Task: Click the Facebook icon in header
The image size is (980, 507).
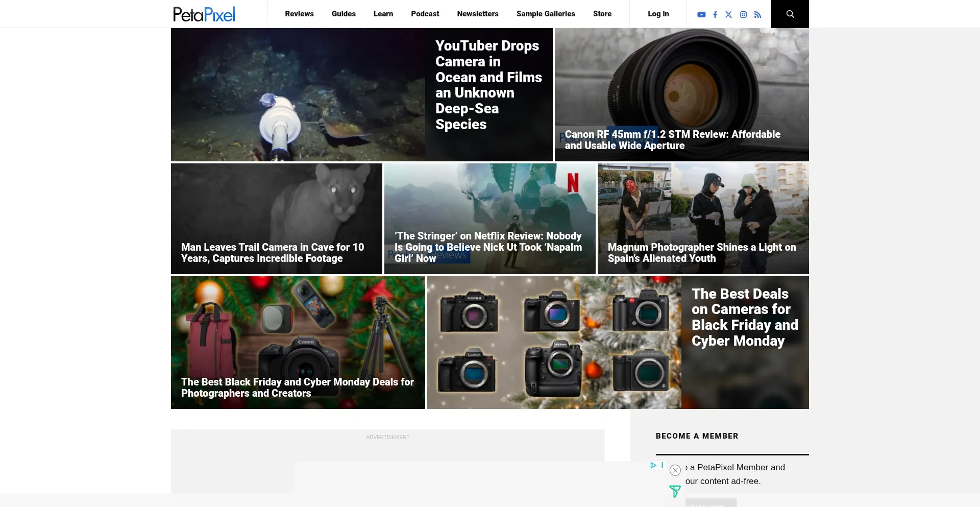Action: click(715, 15)
